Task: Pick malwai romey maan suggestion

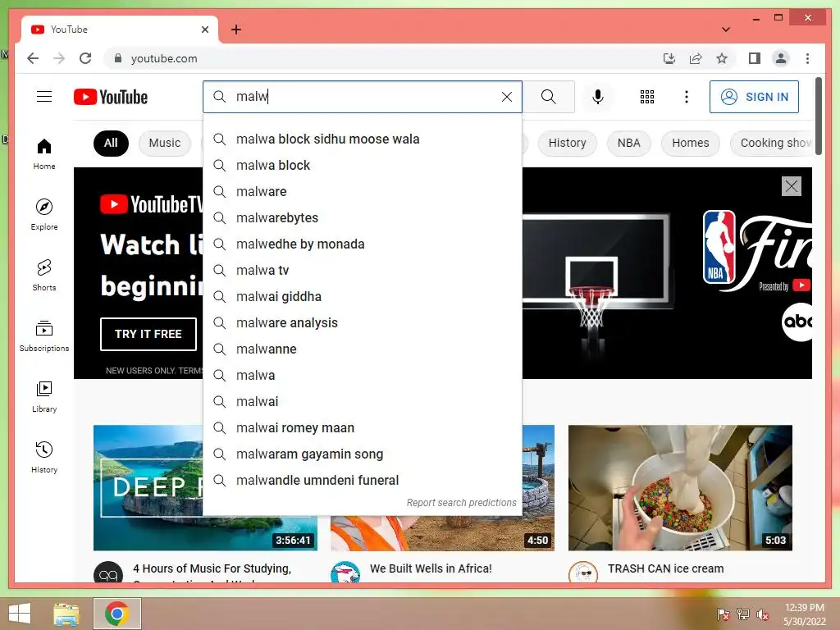Action: click(x=363, y=428)
